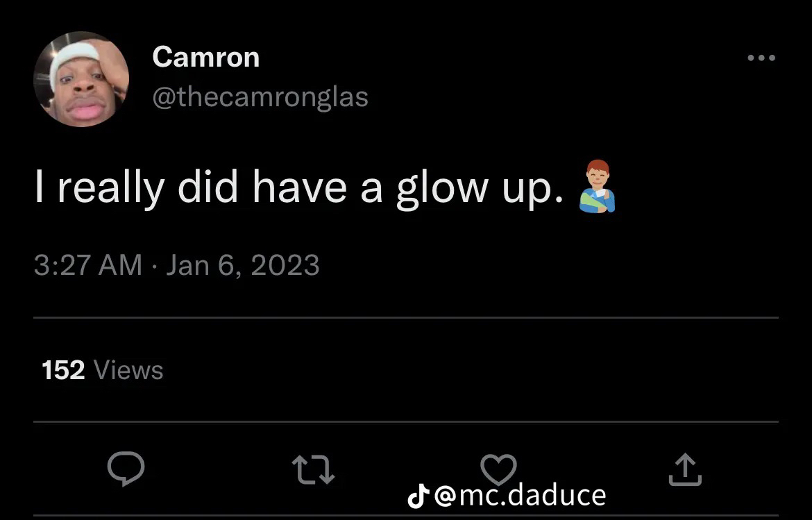Screen dimensions: 812x520
Task: Click the 152 view count number
Action: tap(63, 370)
